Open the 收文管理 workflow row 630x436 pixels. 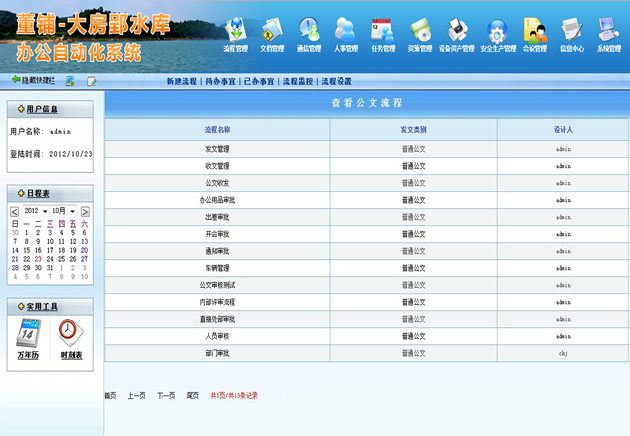pos(366,166)
